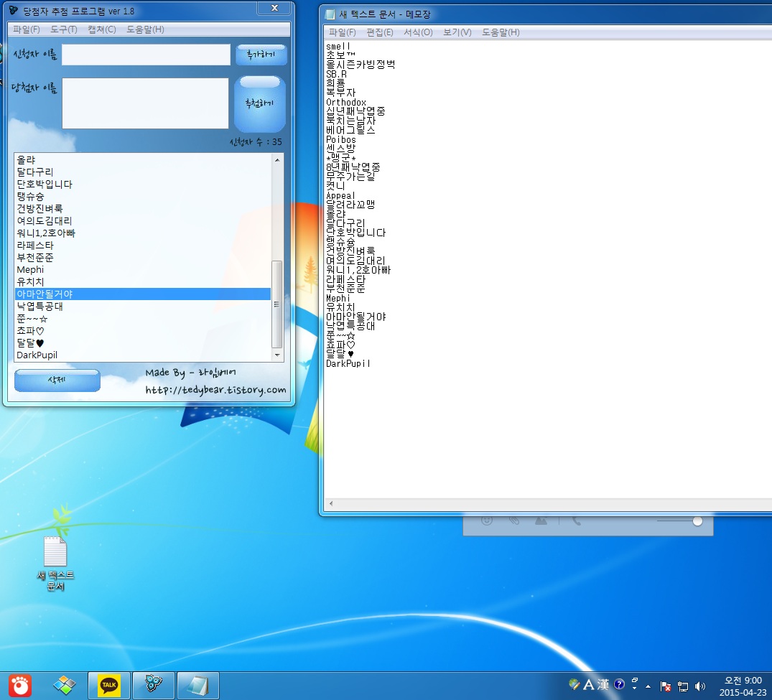The image size is (772, 700).
Task: Open 파일(F) menu in Notepad
Action: coord(342,32)
